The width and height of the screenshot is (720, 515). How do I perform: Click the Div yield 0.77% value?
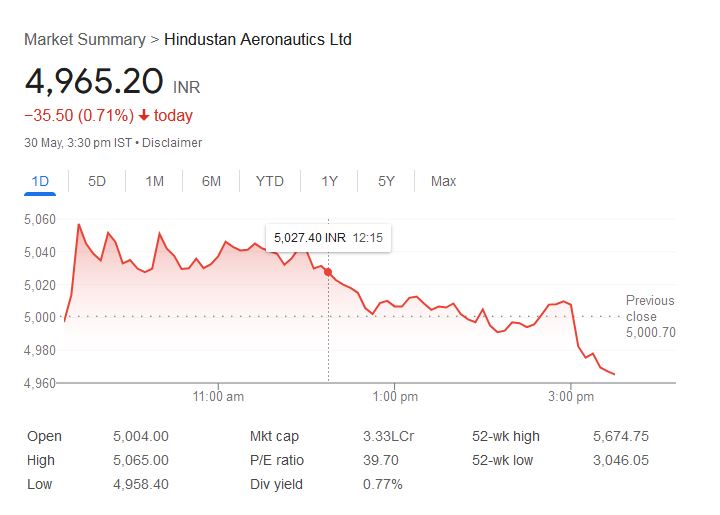click(x=382, y=484)
